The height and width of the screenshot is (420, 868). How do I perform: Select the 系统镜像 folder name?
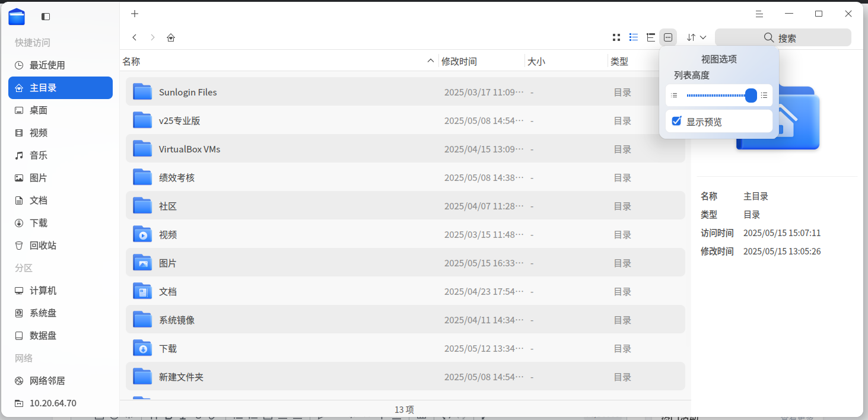(177, 320)
